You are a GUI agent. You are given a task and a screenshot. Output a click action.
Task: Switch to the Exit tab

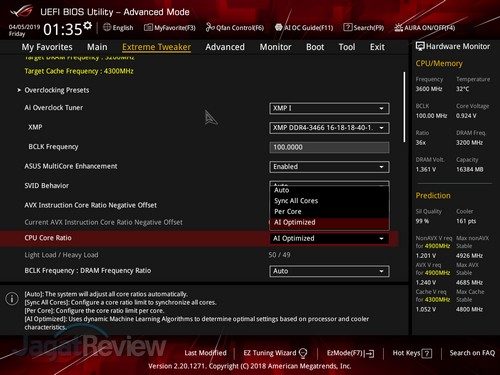click(377, 47)
